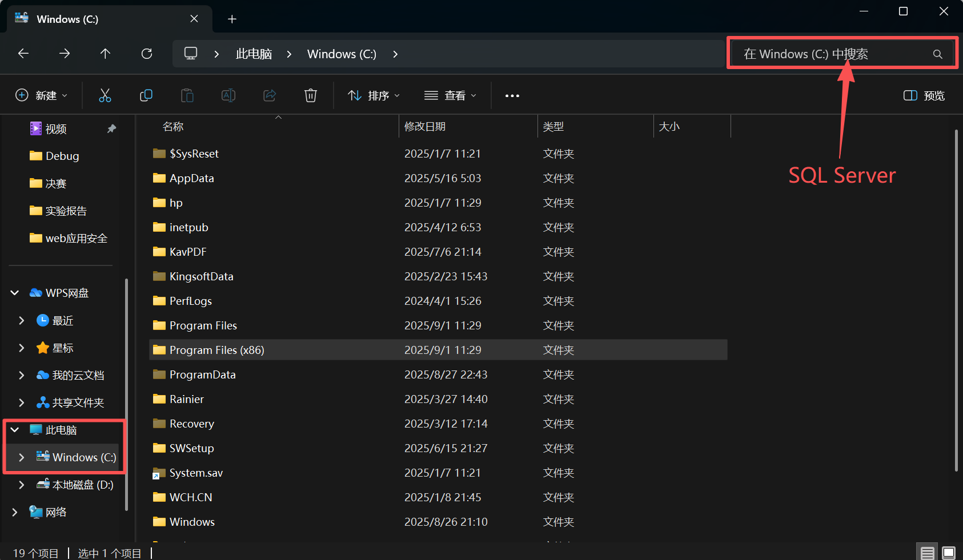Open the 新建 (New) dropdown menu
This screenshot has height=560, width=963.
pos(42,95)
